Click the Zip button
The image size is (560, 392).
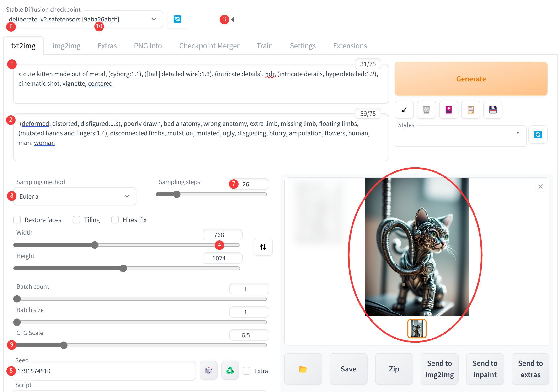tap(394, 369)
